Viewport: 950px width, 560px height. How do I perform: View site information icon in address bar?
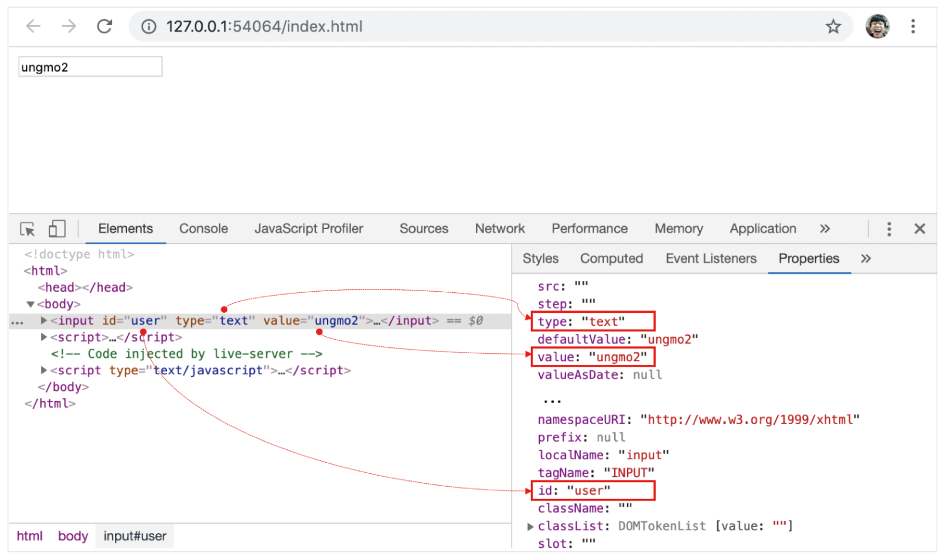pyautogui.click(x=149, y=26)
